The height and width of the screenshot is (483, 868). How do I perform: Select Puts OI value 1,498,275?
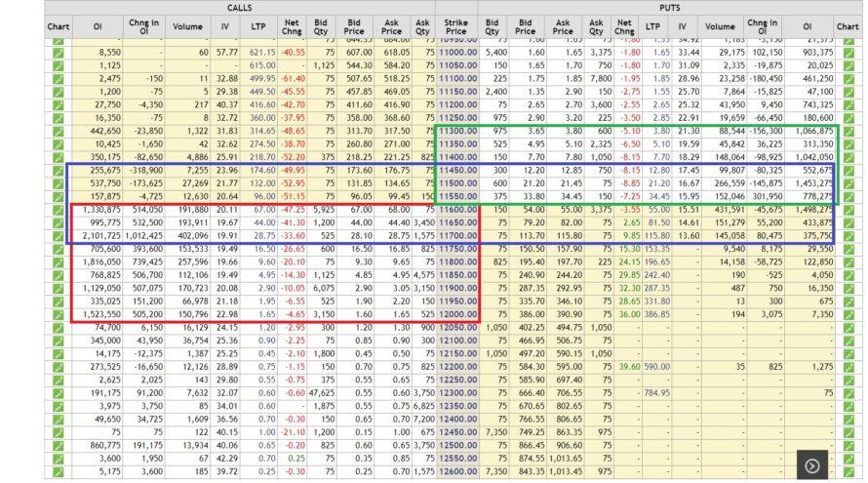[813, 210]
